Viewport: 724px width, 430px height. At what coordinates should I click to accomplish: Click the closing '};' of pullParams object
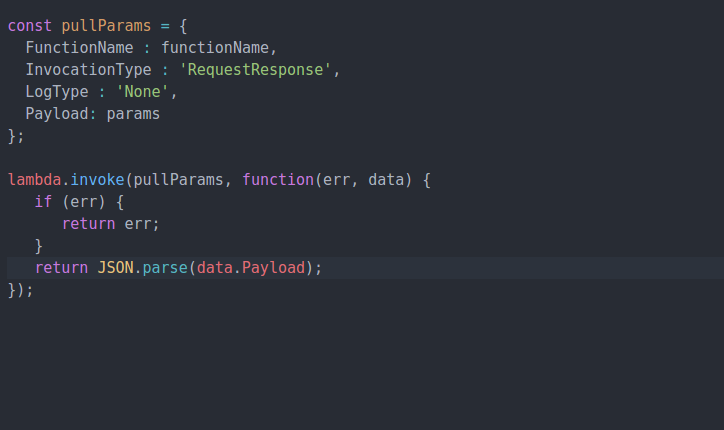[x=16, y=136]
